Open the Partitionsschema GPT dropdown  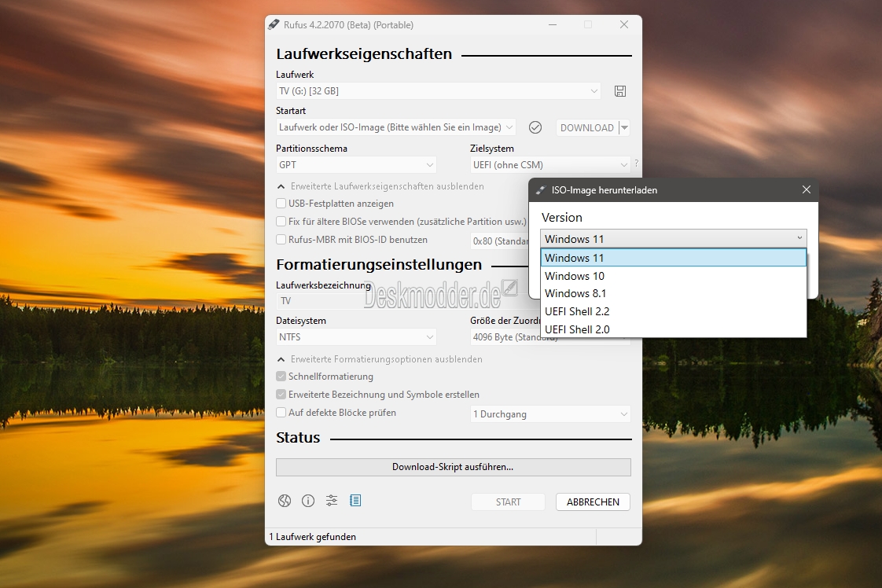click(356, 165)
